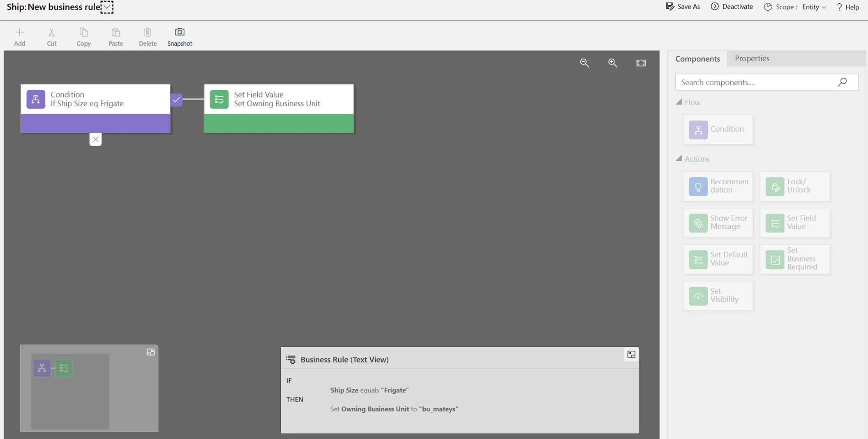Open Help
Viewport: 868px width, 439px height.
tap(847, 7)
